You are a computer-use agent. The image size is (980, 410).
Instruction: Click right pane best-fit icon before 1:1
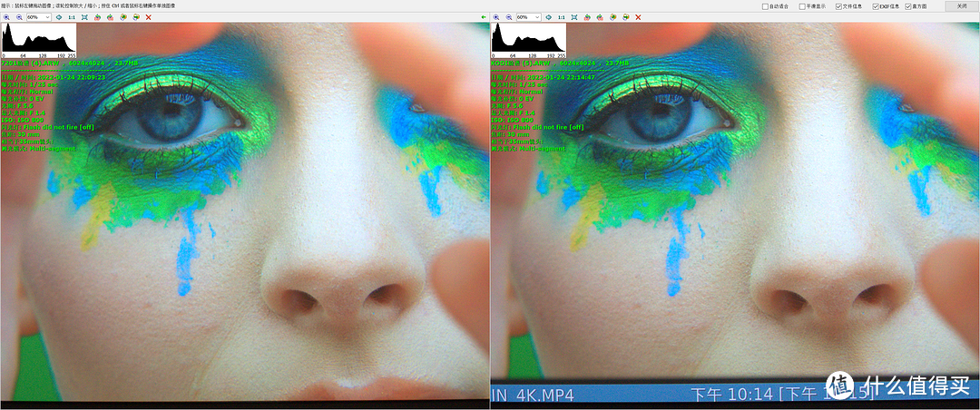549,17
